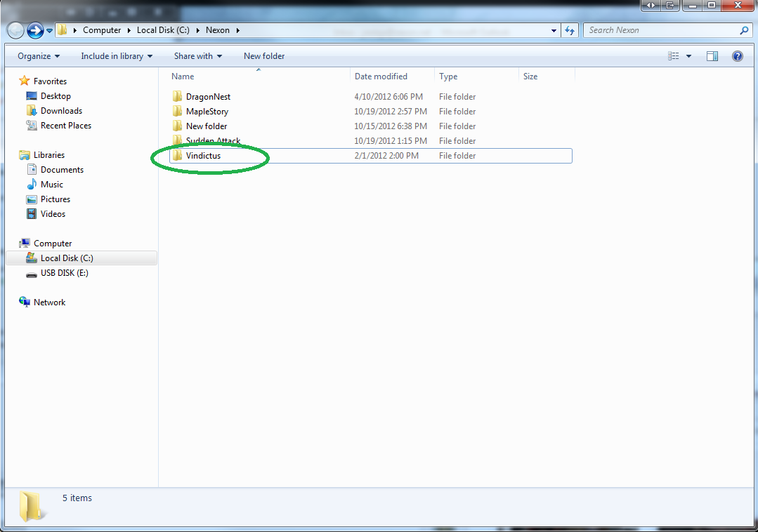The image size is (758, 532).
Task: Open the Organize menu
Action: pos(39,56)
